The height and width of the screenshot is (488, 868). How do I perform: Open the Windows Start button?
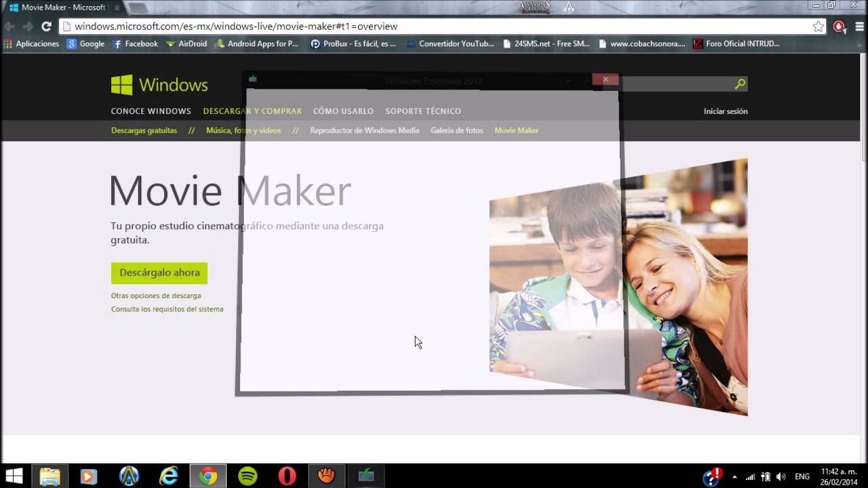[14, 476]
